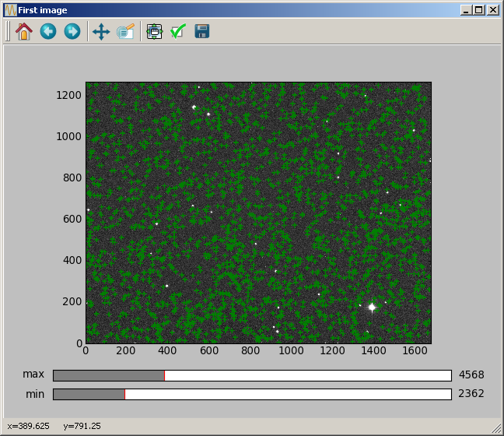This screenshot has width=504, height=436.
Task: Click the max intensity slider bar
Action: [x=252, y=375]
